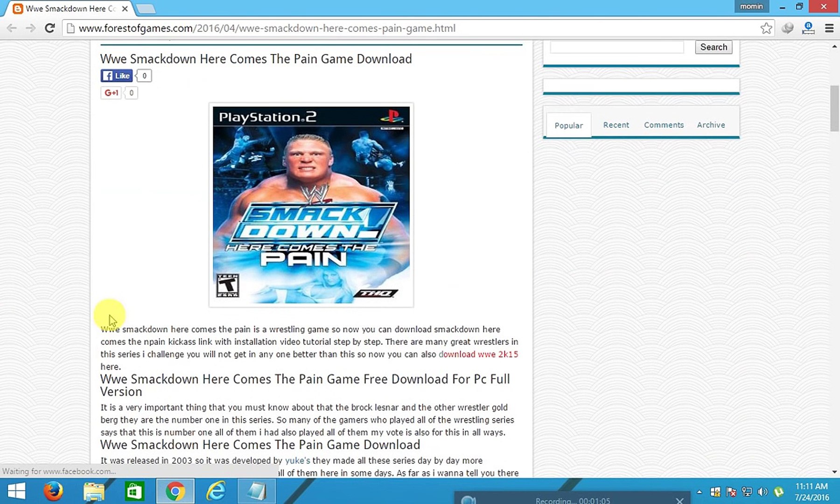Switch to the Archive tab

pyautogui.click(x=711, y=125)
